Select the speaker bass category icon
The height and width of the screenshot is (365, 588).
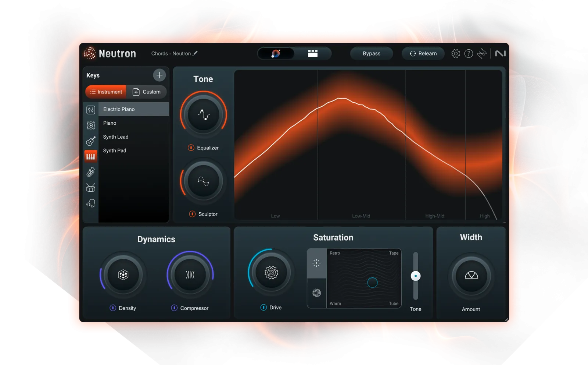91,125
